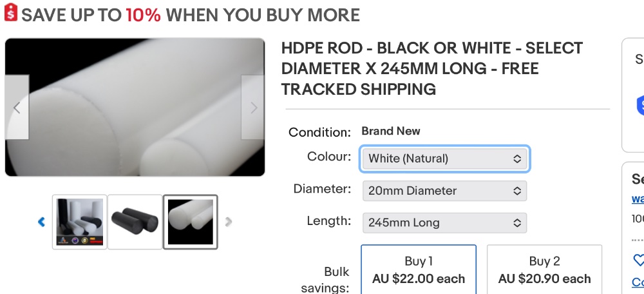Click the main white rod product image
Screen dimensions: 644x294
tap(135, 107)
